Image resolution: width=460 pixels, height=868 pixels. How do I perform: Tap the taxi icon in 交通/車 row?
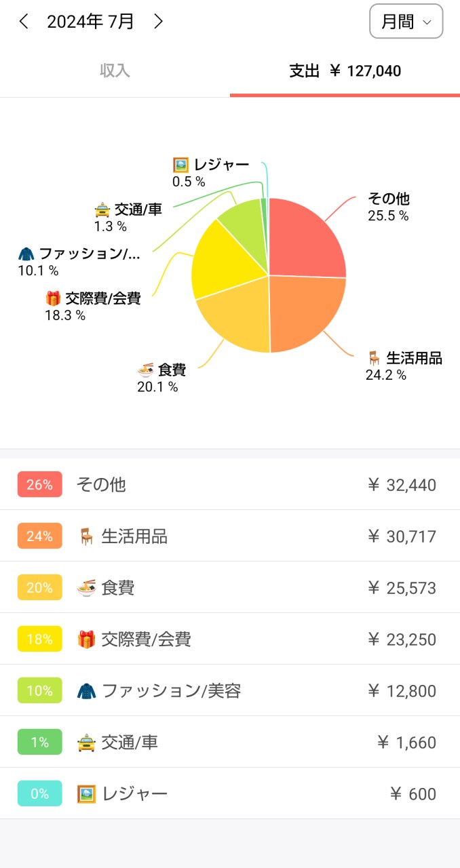86,743
